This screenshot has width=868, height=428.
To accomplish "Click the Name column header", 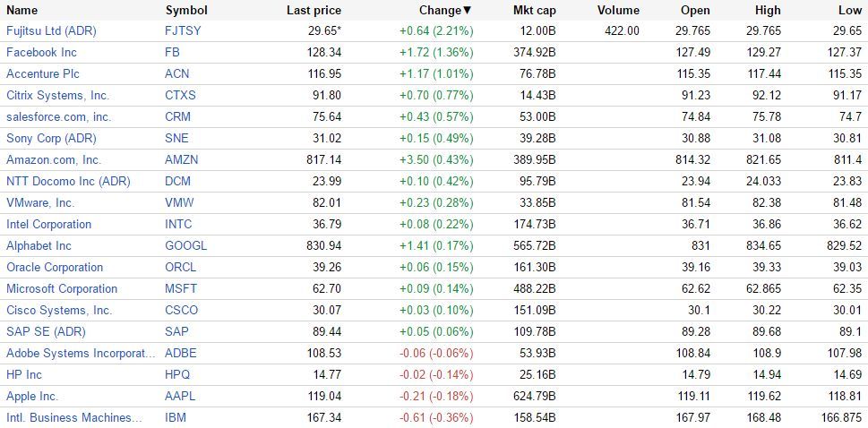I will (22, 10).
